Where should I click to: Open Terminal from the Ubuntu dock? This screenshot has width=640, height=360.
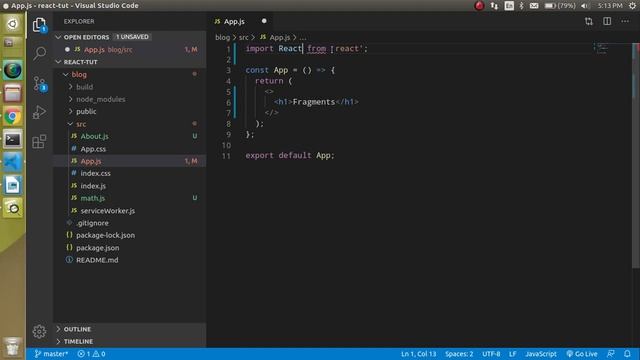point(13,140)
